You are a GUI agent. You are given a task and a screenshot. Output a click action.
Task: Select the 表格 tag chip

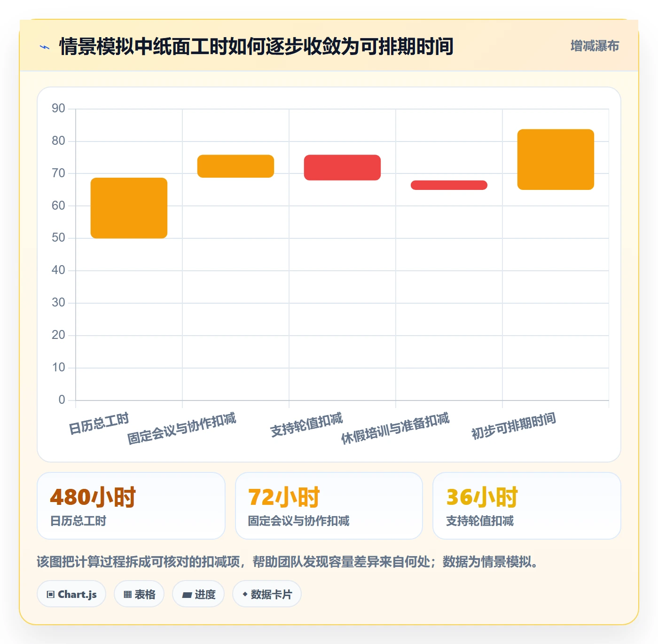139,594
